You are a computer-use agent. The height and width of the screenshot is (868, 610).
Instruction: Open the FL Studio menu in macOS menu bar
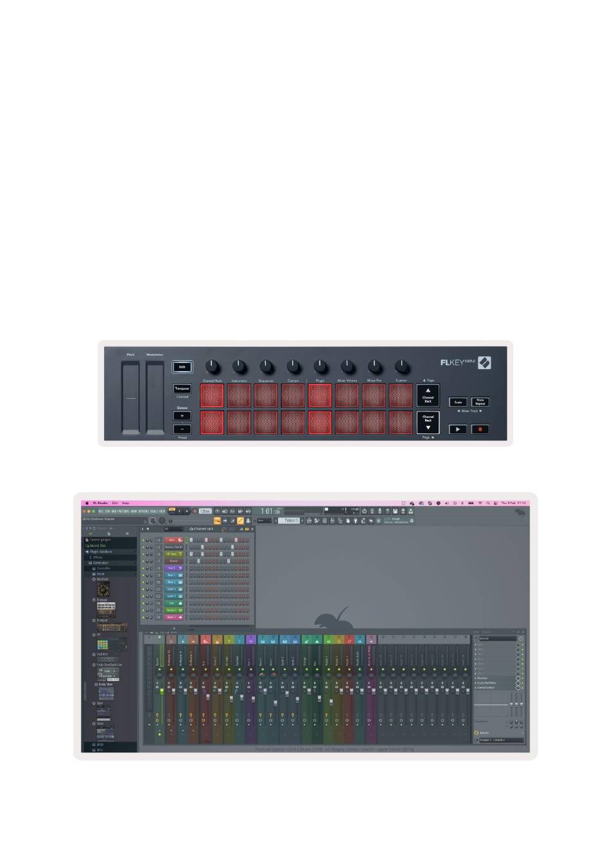point(100,503)
